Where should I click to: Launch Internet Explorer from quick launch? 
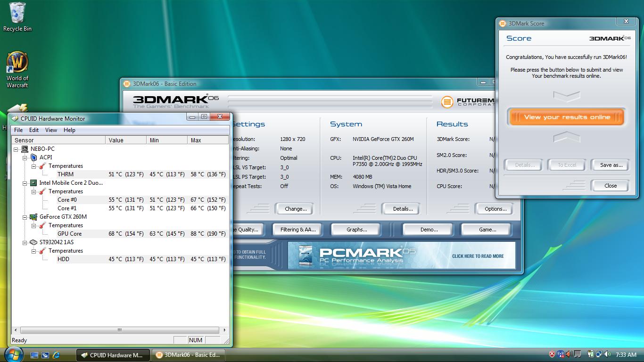tap(57, 355)
